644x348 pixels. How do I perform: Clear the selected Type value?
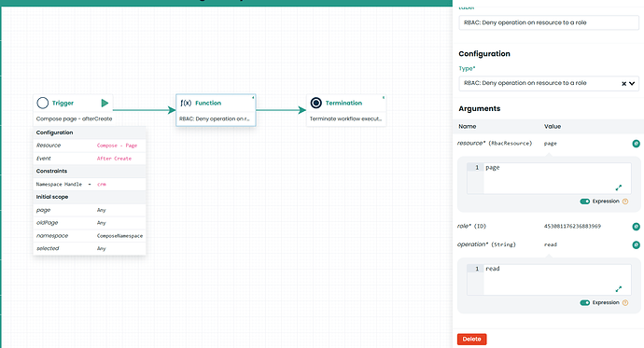point(623,84)
